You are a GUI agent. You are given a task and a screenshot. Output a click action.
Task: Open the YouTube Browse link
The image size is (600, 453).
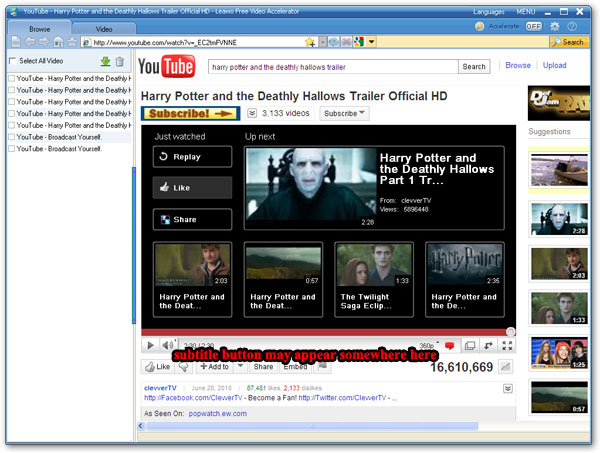coord(518,65)
